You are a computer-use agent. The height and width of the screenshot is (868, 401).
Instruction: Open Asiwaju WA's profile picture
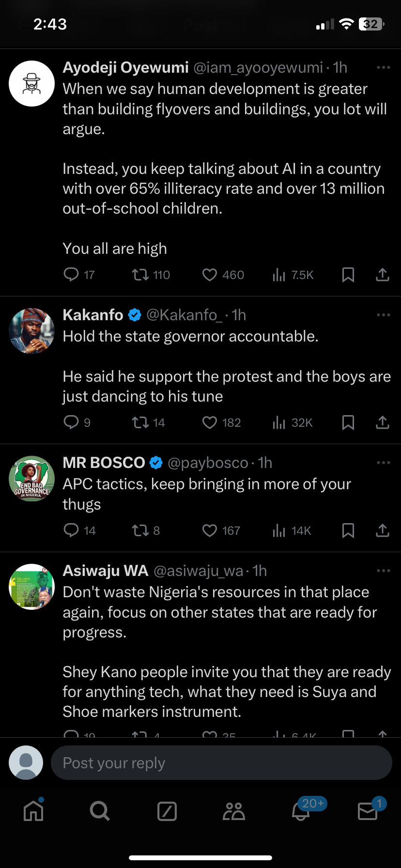point(32,587)
